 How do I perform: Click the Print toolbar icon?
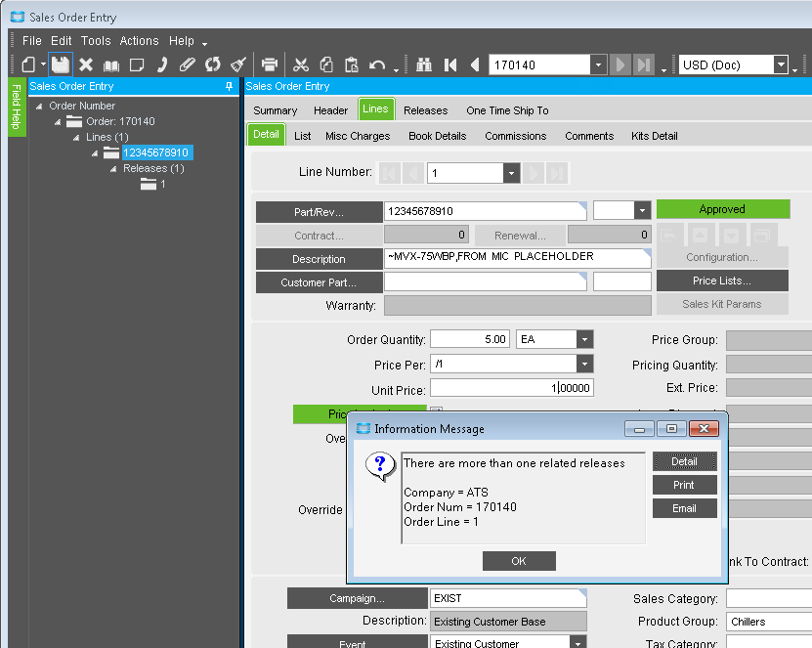(270, 65)
